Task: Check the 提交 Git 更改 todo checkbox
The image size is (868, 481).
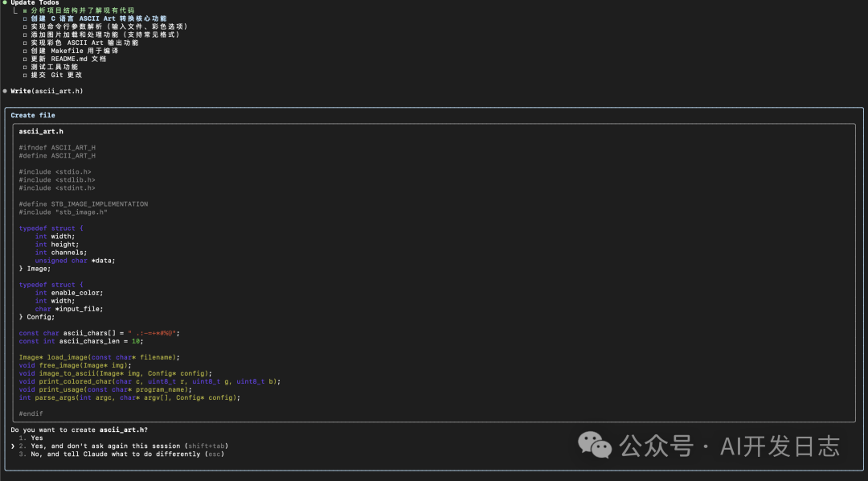Action: (x=24, y=74)
